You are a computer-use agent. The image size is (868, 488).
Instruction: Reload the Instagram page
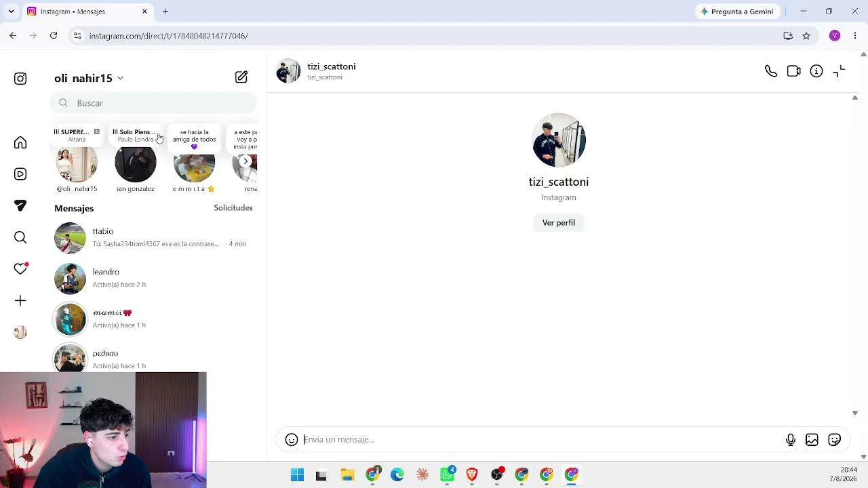(54, 36)
